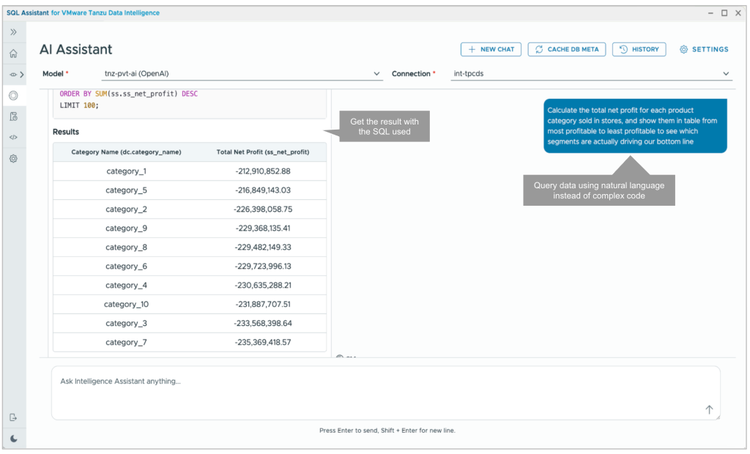Click the Category Name column header

click(126, 152)
